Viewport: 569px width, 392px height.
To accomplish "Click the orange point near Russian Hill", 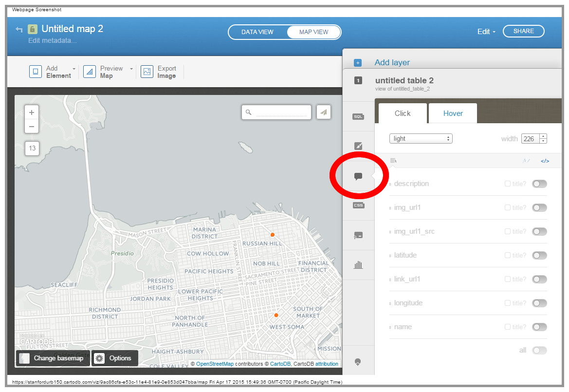I will (272, 235).
